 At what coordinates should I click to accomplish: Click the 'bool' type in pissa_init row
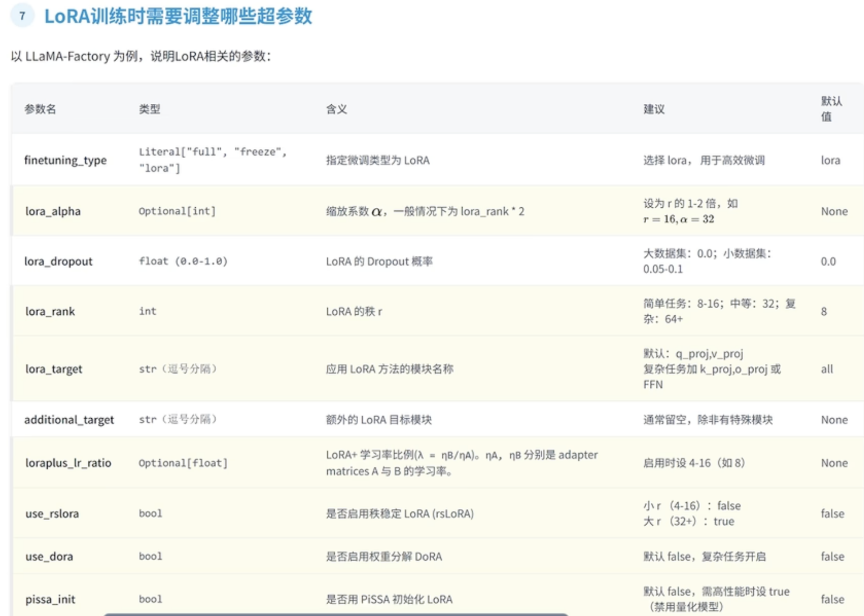[150, 599]
